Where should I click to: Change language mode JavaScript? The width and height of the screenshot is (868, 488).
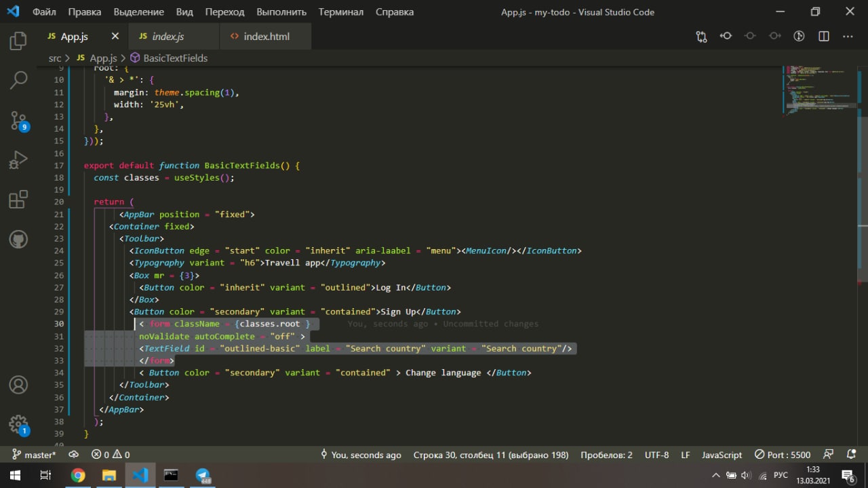click(x=722, y=455)
